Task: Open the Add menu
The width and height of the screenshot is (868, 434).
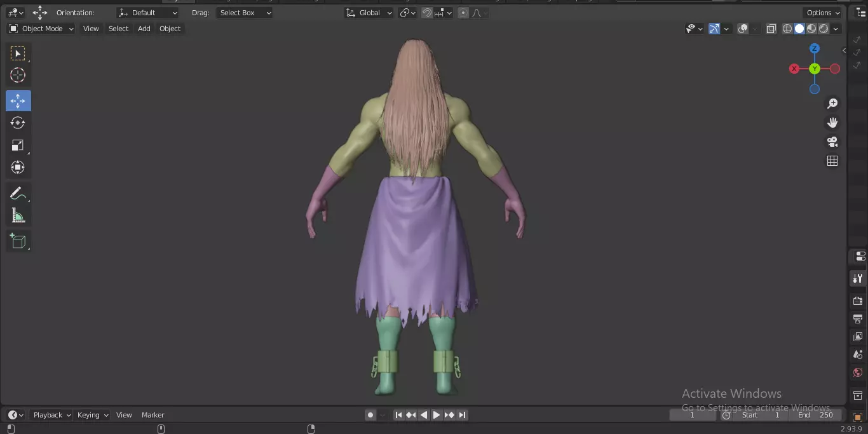Action: tap(144, 29)
